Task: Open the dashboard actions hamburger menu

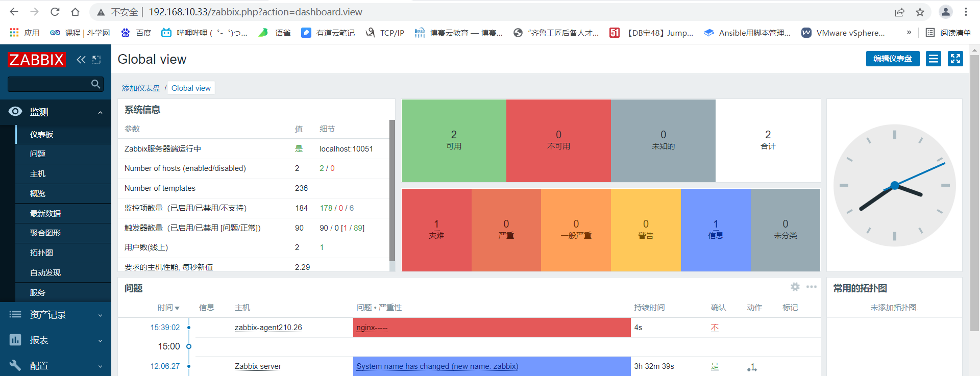Action: [x=934, y=59]
